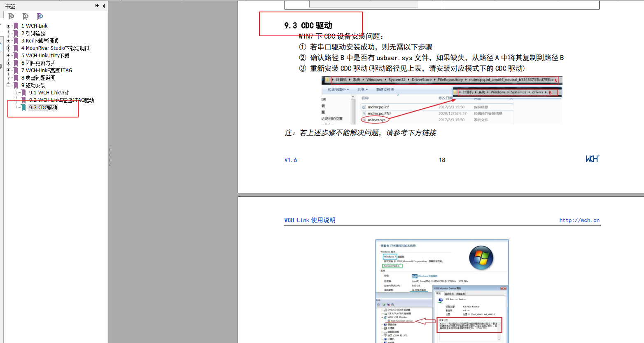The width and height of the screenshot is (644, 343).
Task: Click the Windows 7 system info screenshot
Action: [x=442, y=291]
